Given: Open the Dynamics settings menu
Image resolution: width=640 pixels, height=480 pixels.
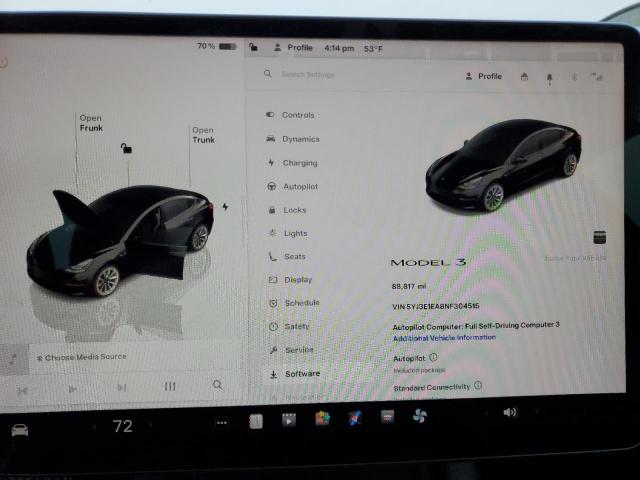Looking at the screenshot, I should [293, 139].
